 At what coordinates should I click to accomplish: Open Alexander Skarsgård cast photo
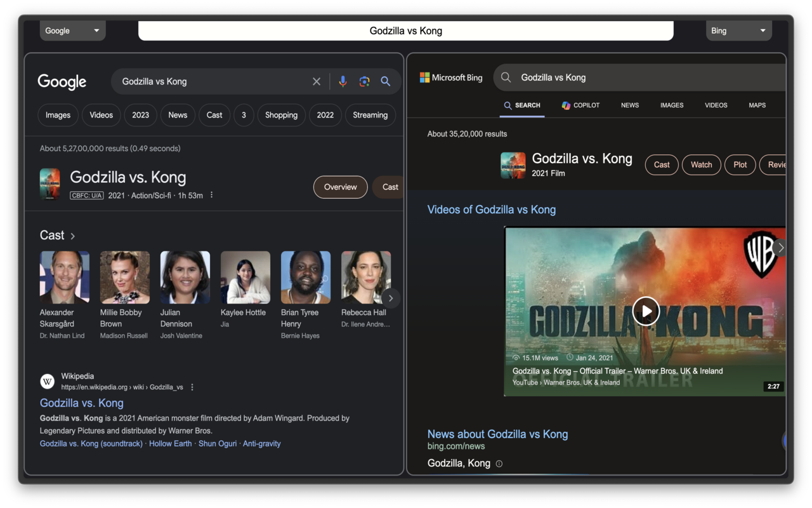(x=65, y=277)
